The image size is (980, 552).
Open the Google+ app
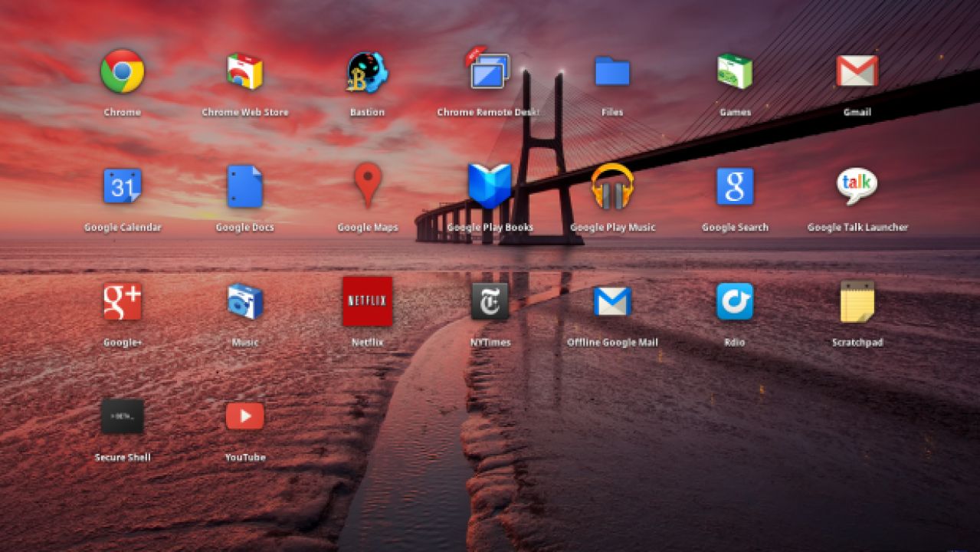tap(123, 301)
